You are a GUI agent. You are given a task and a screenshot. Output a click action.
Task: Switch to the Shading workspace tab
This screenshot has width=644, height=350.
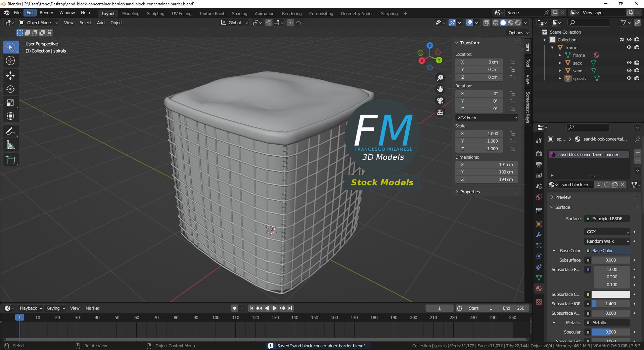(239, 13)
